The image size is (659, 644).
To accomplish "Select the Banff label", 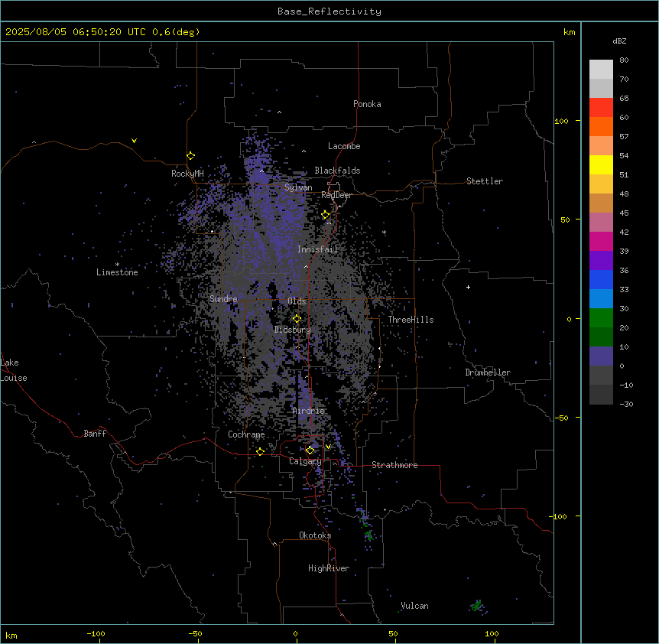I will tap(95, 434).
